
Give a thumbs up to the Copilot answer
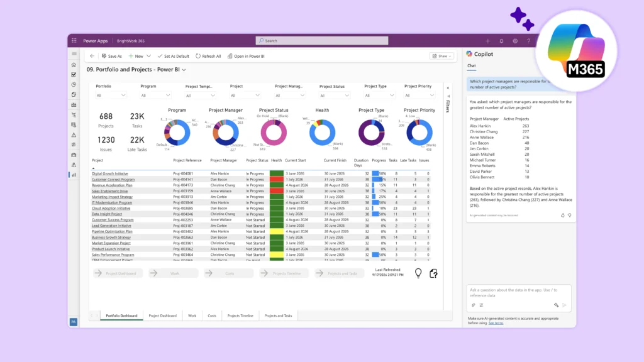coord(563,215)
